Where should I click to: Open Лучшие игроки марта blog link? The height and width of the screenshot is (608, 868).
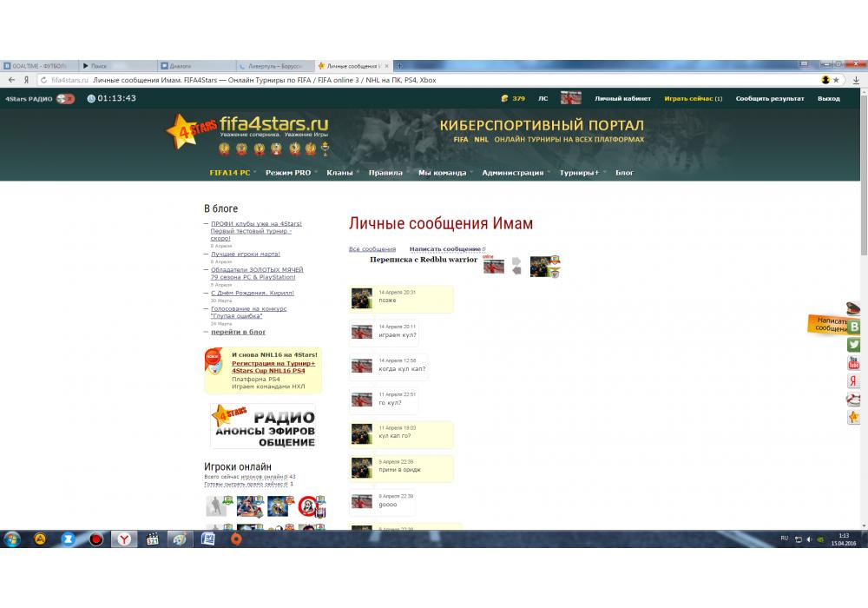tap(246, 254)
